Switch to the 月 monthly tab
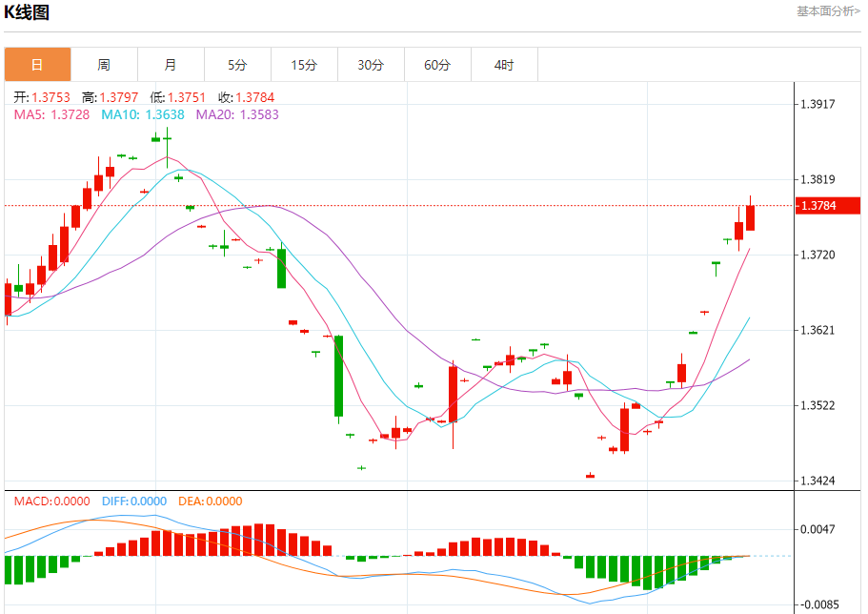Viewport: 868px width, 614px height. click(172, 65)
